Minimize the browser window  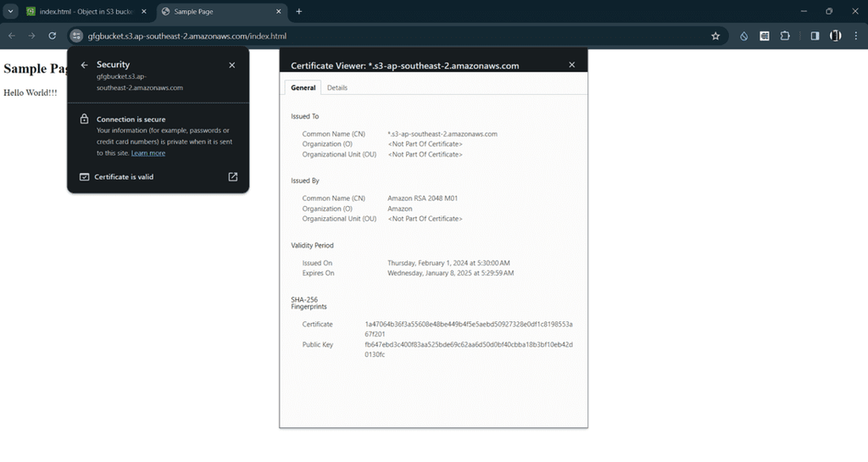(804, 11)
